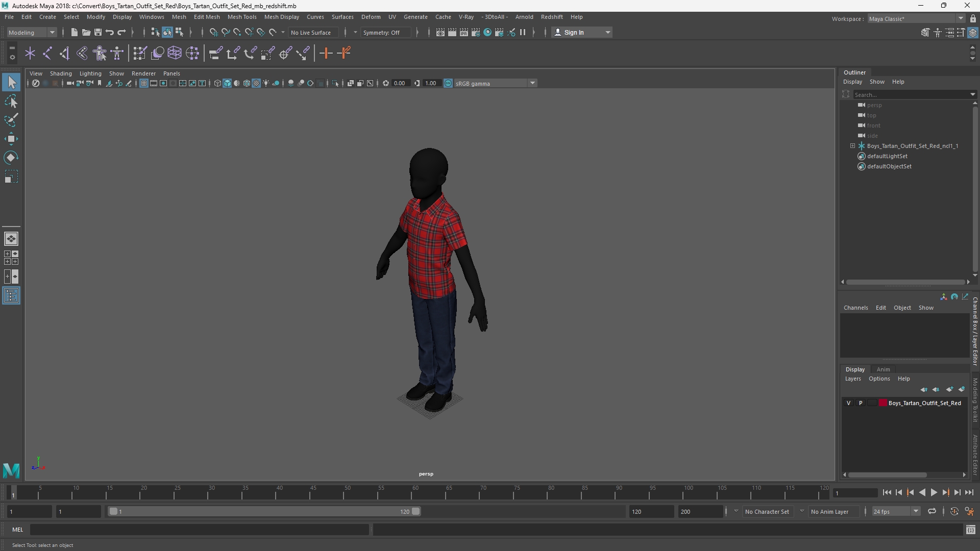Screen dimensions: 980x551
Task: Toggle the auto keyframe button
Action: [x=954, y=512]
